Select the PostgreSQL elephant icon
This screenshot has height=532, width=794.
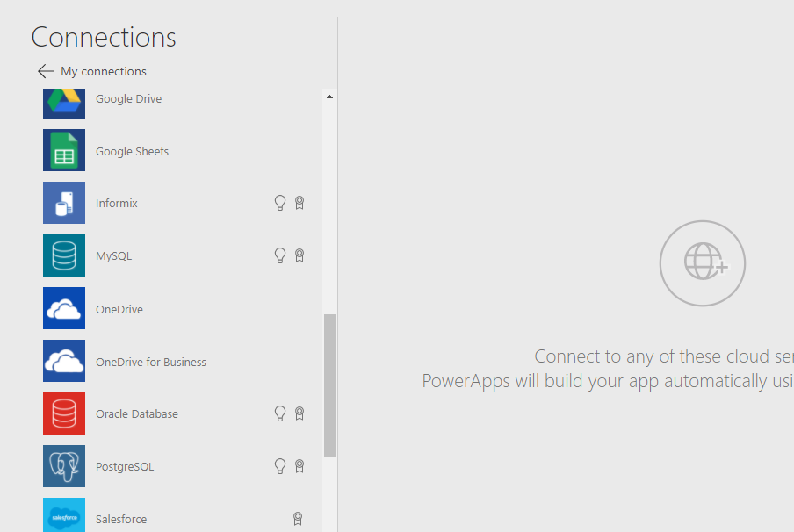pyautogui.click(x=63, y=466)
